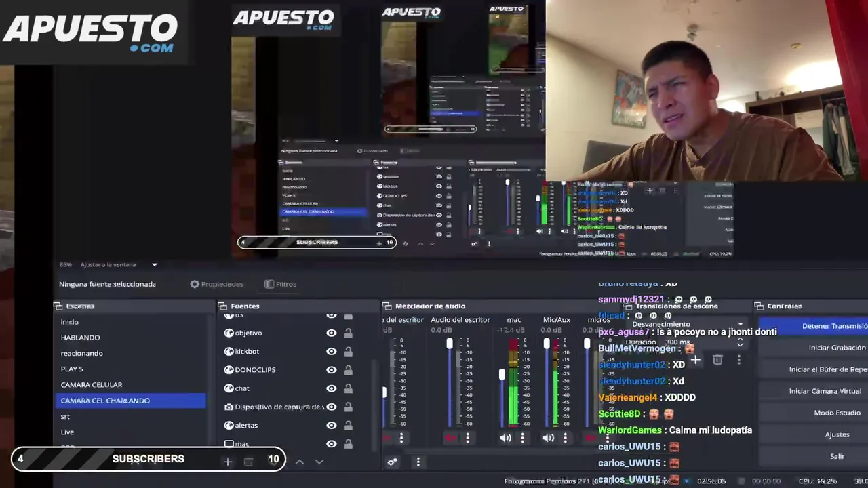The height and width of the screenshot is (488, 868).
Task: Unlock the kickbot source lock icon
Action: coord(348,351)
